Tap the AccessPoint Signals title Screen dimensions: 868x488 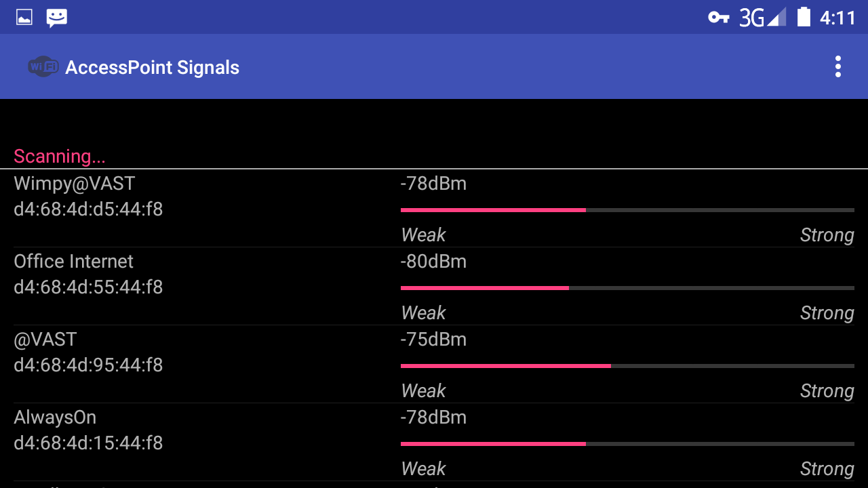tap(152, 68)
